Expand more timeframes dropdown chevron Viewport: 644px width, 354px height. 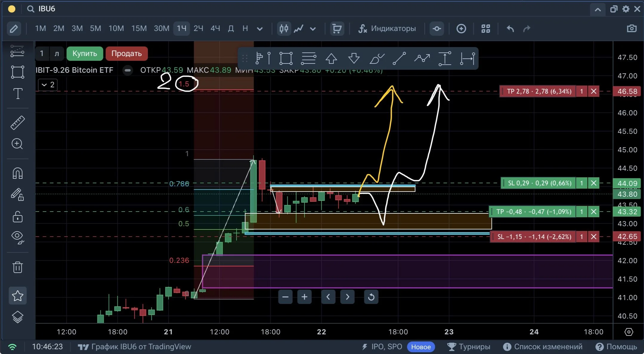[x=260, y=29]
